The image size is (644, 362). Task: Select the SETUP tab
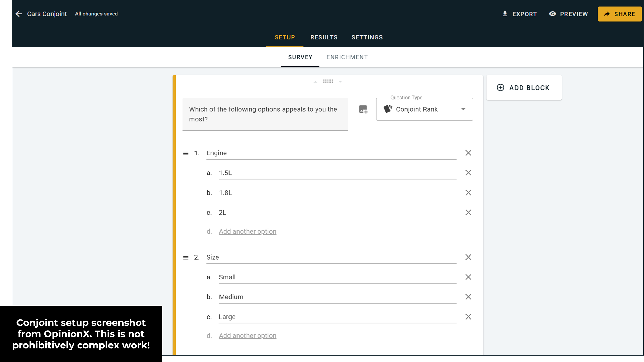pyautogui.click(x=285, y=37)
